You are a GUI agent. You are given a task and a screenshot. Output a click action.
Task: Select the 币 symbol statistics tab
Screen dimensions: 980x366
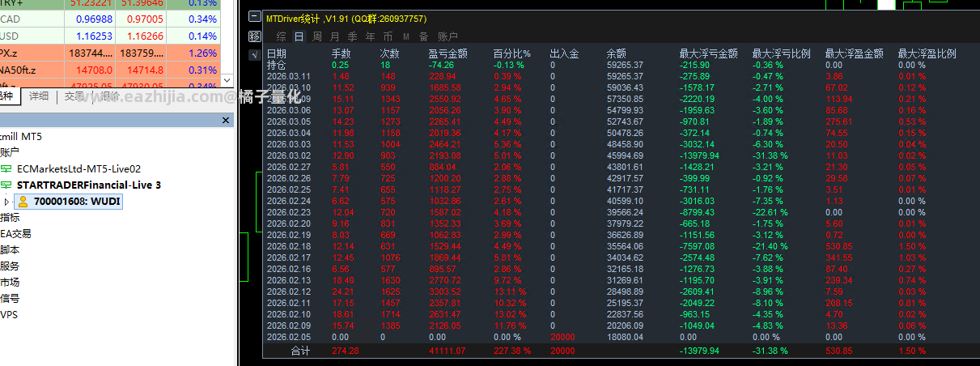pyautogui.click(x=388, y=36)
